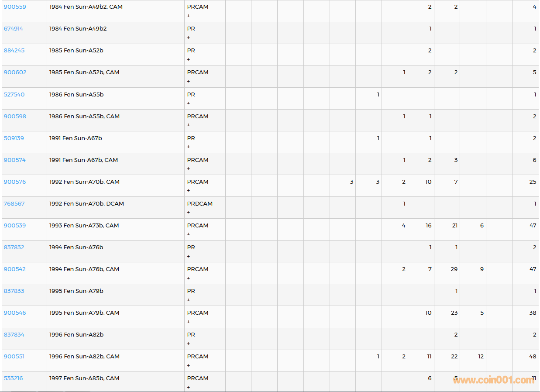Viewport: 540px width, 392px height.
Task: Expand the plus for 1994 Fen Sun-A76b, CAM
Action: point(189,278)
